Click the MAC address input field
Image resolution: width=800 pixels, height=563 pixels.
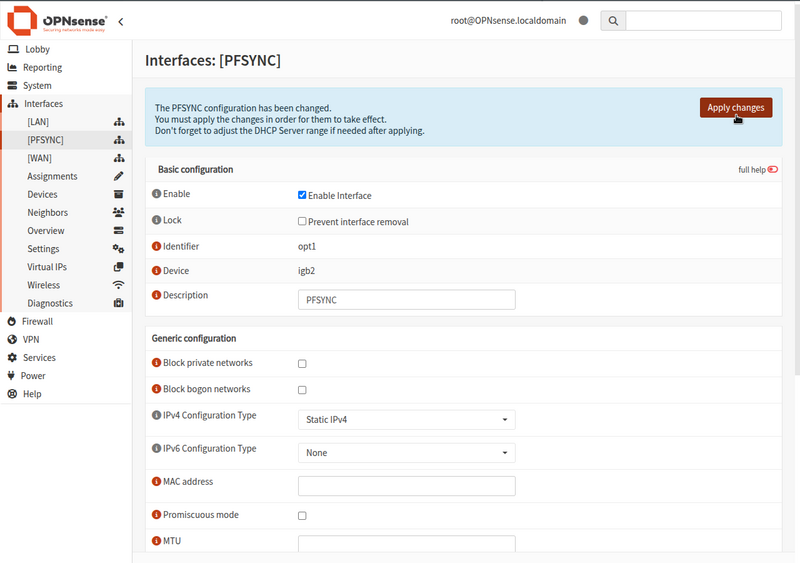coord(407,486)
